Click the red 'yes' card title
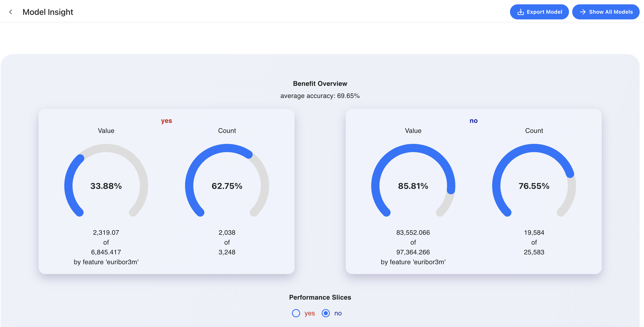 (x=166, y=121)
